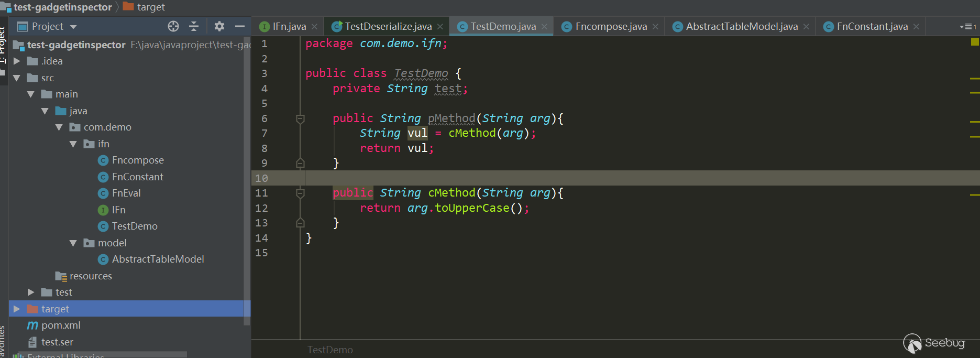Click the locate/scroll-from-source target icon
Image resolution: width=980 pixels, height=358 pixels.
coord(173,26)
